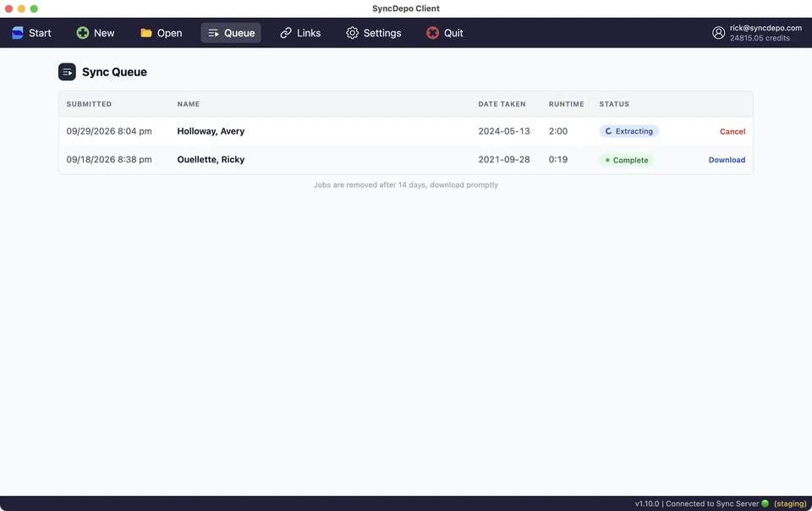Click the SyncDepo Start logo icon
The width and height of the screenshot is (812, 511).
point(18,33)
